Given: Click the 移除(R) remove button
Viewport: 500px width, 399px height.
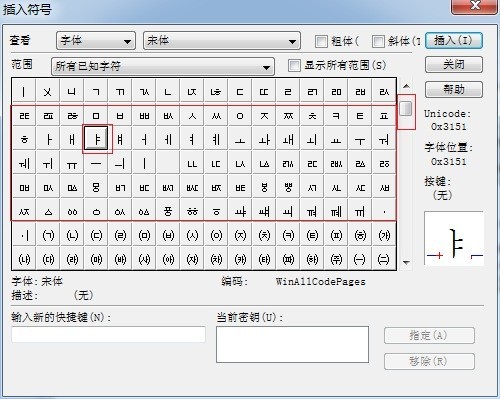Looking at the screenshot, I should pos(429,361).
